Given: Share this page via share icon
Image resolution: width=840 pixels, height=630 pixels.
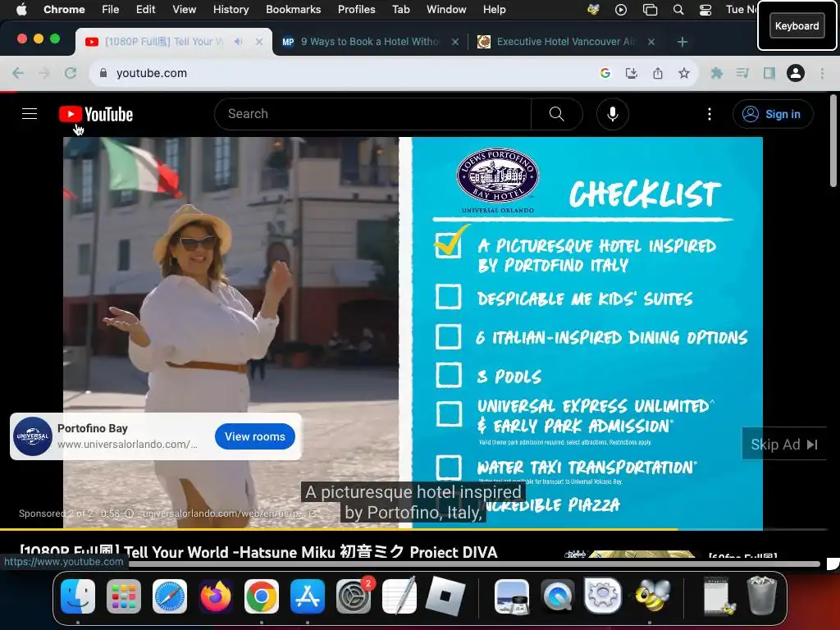Looking at the screenshot, I should (658, 73).
